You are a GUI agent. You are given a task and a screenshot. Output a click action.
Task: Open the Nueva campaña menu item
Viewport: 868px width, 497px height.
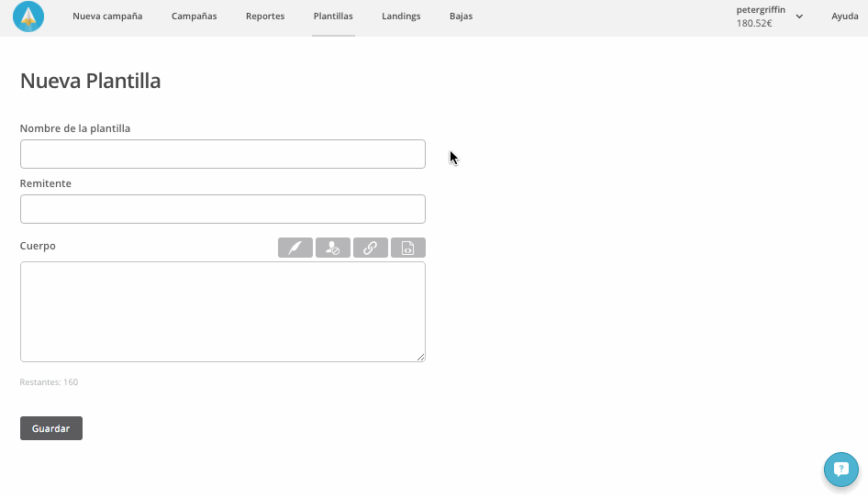point(107,17)
